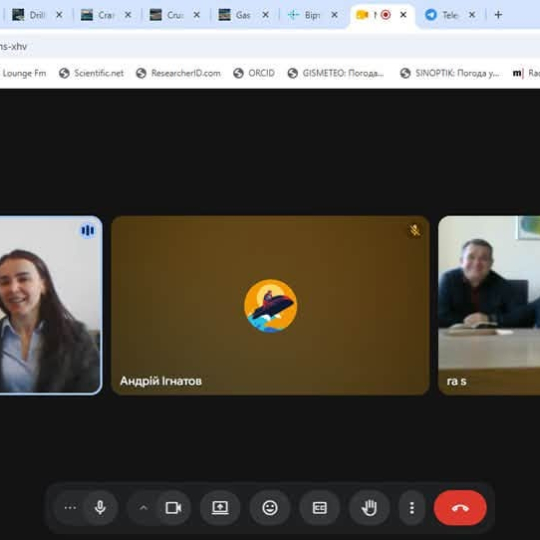This screenshot has height=540, width=540.
Task: Click the recording indicator on Meet tab
Action: pos(386,15)
